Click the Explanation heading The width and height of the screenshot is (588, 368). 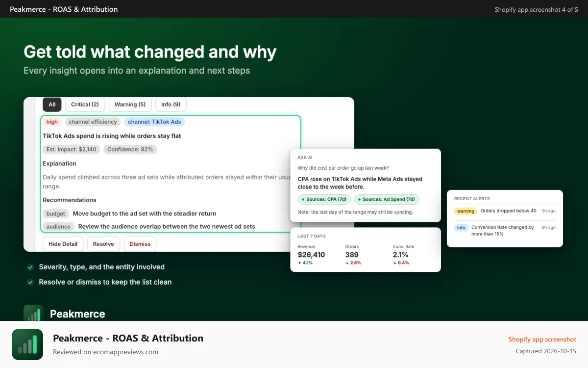[x=59, y=163]
